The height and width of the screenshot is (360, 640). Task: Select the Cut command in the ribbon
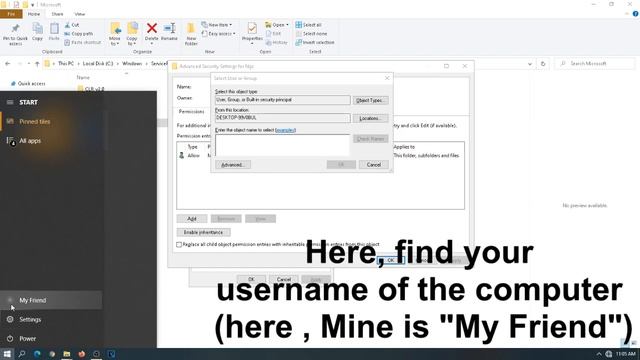tap(72, 25)
